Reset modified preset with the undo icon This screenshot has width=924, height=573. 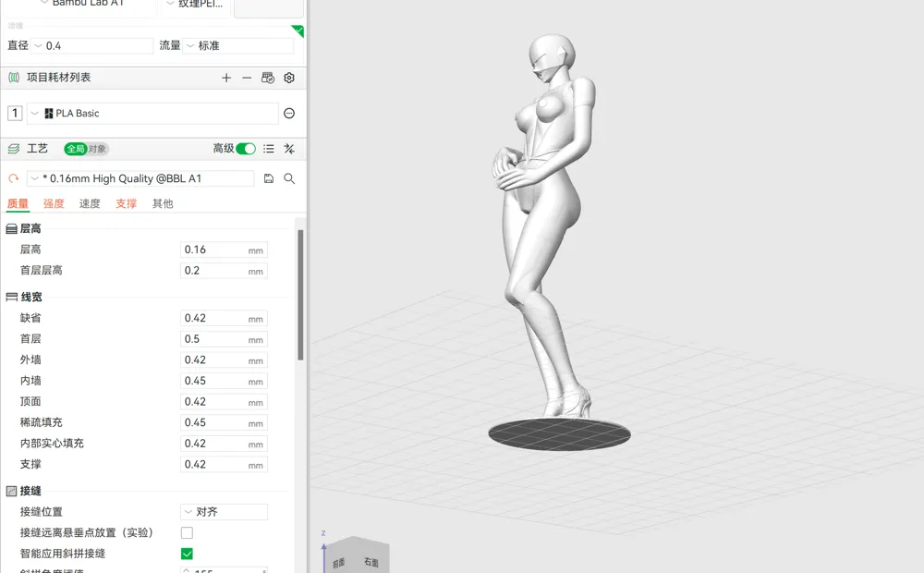point(14,178)
